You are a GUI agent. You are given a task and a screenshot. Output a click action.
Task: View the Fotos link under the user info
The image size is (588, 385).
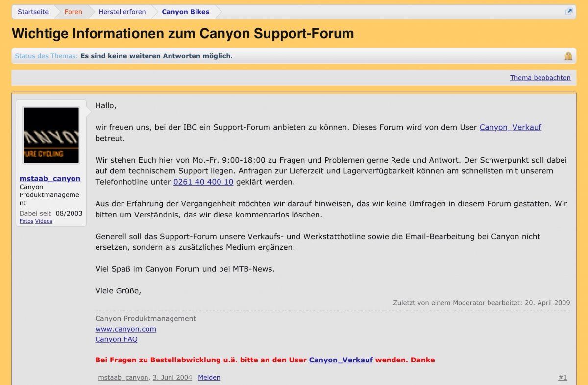(26, 221)
